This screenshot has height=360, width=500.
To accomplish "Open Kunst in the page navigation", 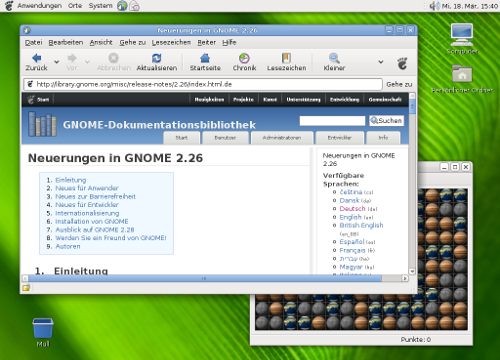I will coord(270,99).
